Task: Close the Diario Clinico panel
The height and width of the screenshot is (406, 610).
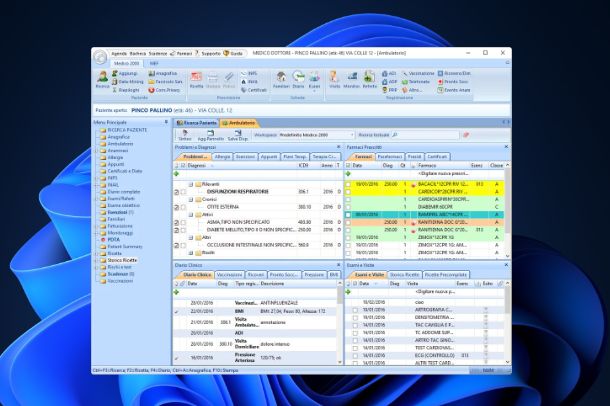Action: [338, 265]
